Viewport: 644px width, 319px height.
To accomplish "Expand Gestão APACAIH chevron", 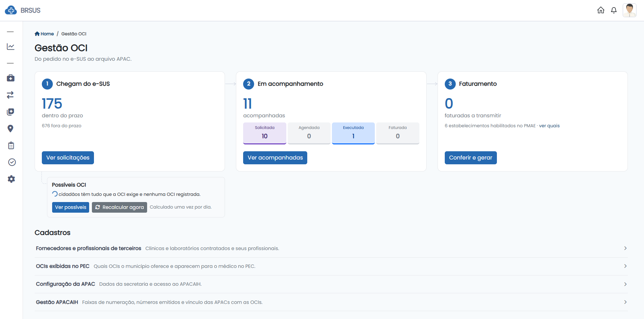I will (625, 302).
